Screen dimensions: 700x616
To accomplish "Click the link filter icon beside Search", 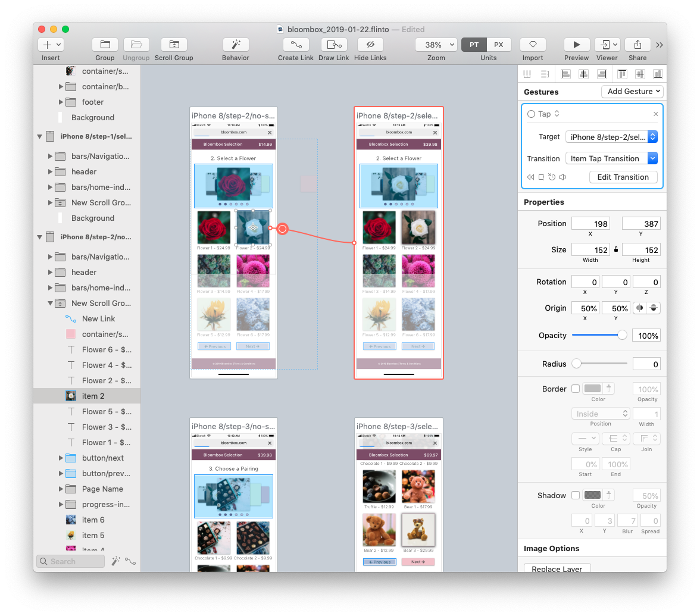I will coord(130,561).
